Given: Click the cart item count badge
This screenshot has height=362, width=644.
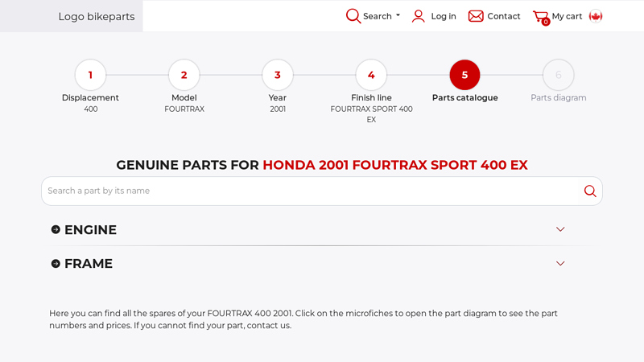Looking at the screenshot, I should pyautogui.click(x=546, y=23).
